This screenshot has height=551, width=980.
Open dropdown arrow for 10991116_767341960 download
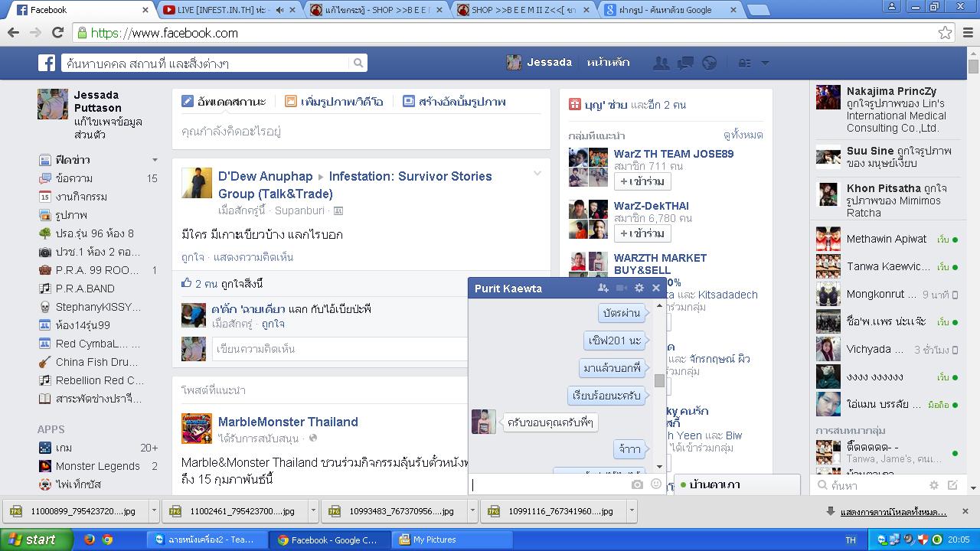(632, 510)
